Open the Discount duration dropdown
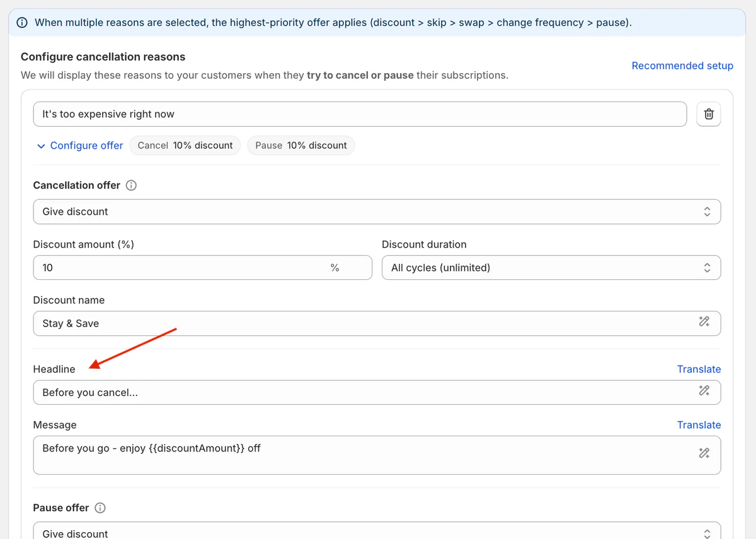 551,268
